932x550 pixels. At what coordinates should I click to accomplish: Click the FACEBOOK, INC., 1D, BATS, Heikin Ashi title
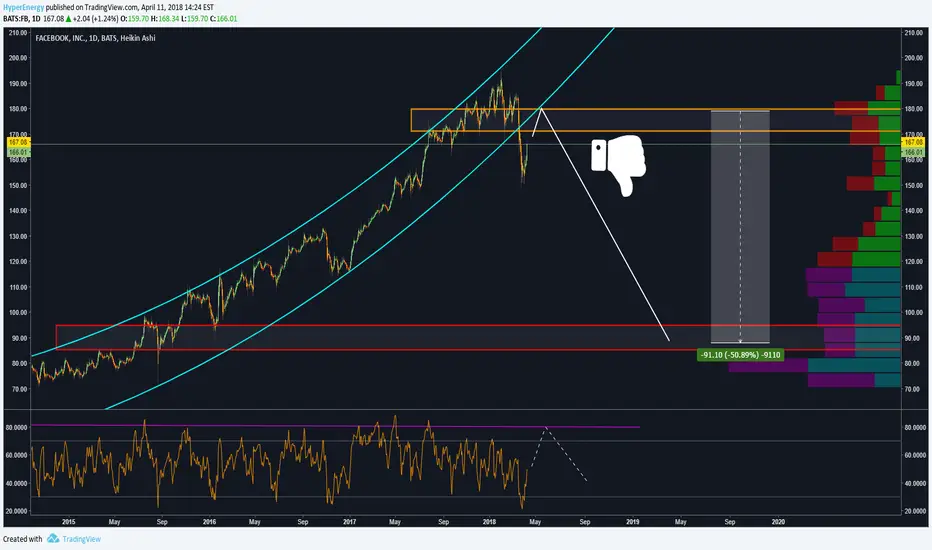click(95, 38)
